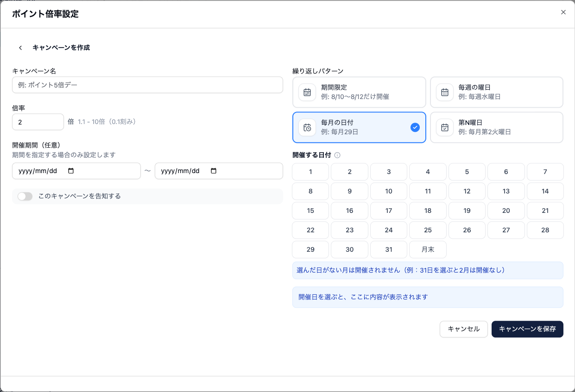The image size is (575, 392).
Task: Enable date 27 in the grid
Action: pyautogui.click(x=506, y=230)
